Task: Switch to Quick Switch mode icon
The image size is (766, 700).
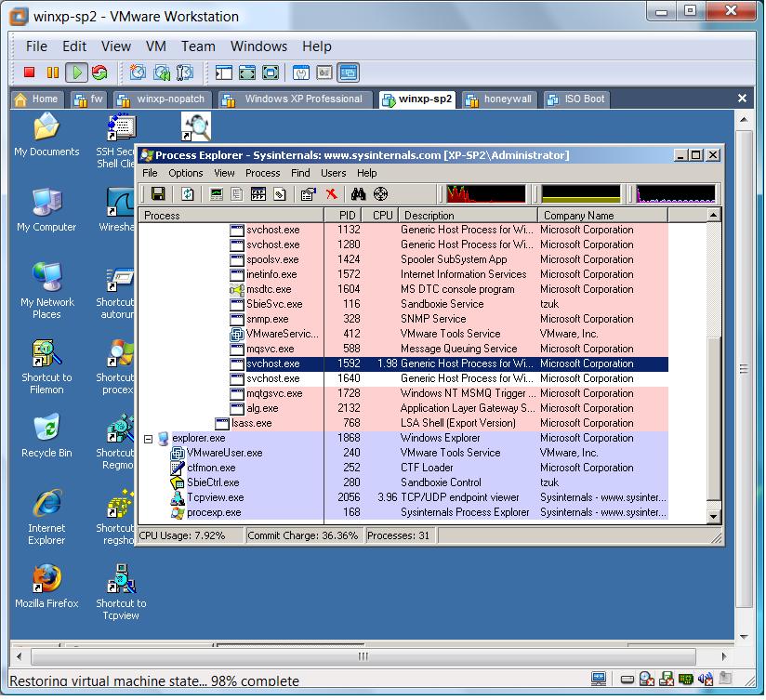Action: click(247, 73)
